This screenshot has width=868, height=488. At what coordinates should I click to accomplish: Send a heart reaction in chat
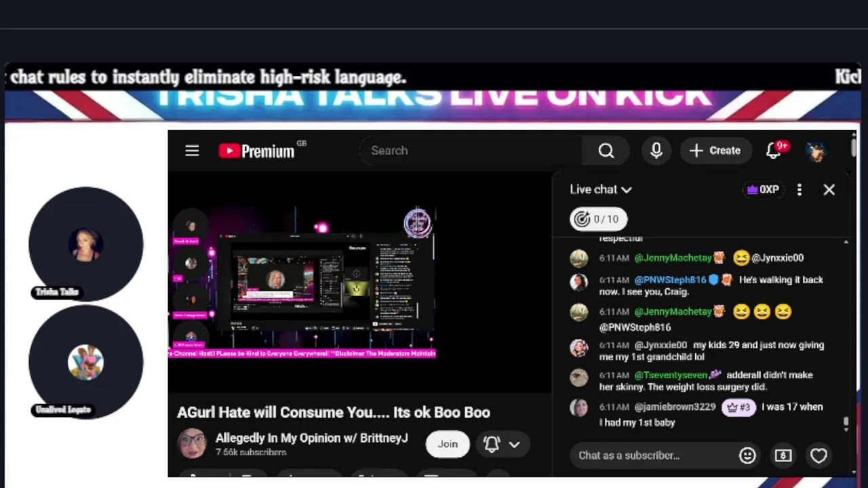818,455
